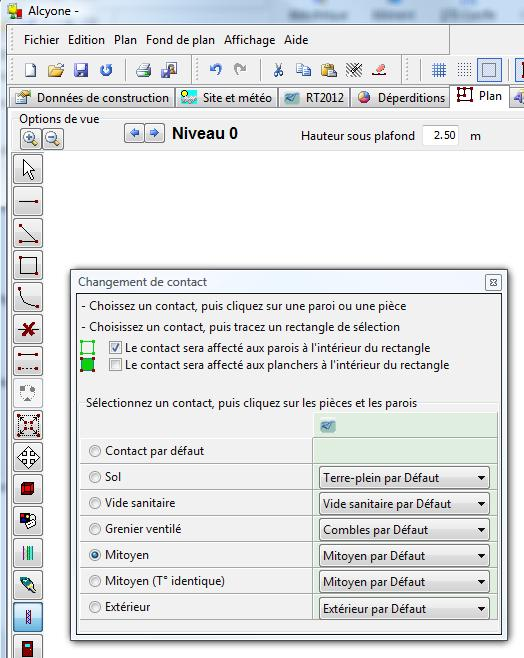Uncheck the parois inside rectangle checkbox
Image resolution: width=524 pixels, height=658 pixels.
(115, 347)
